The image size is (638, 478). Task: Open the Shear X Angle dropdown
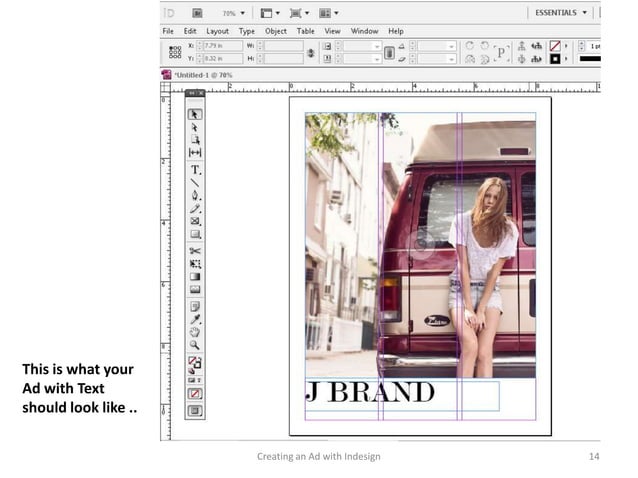pos(451,59)
